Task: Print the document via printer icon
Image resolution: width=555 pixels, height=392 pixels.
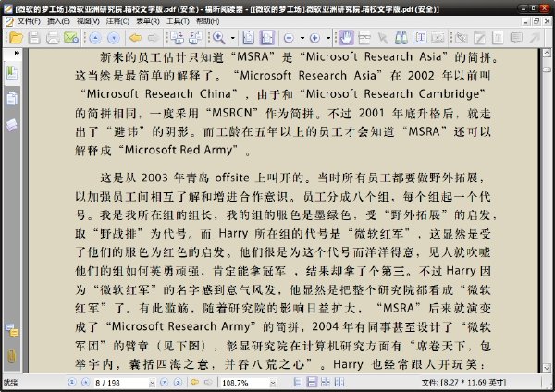Action: pos(53,38)
